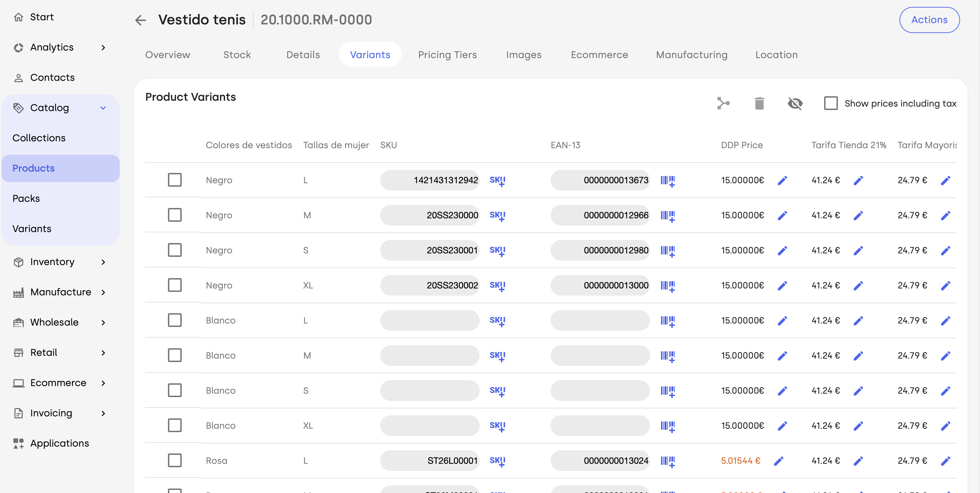Click the empty SKU field for Blanco L
Viewport: 980px width, 493px height.
(x=429, y=320)
